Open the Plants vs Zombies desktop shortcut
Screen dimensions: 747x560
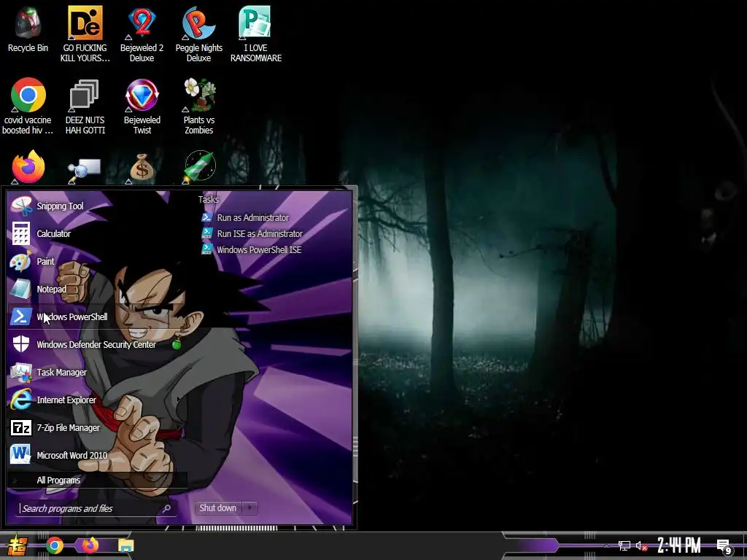tap(198, 106)
